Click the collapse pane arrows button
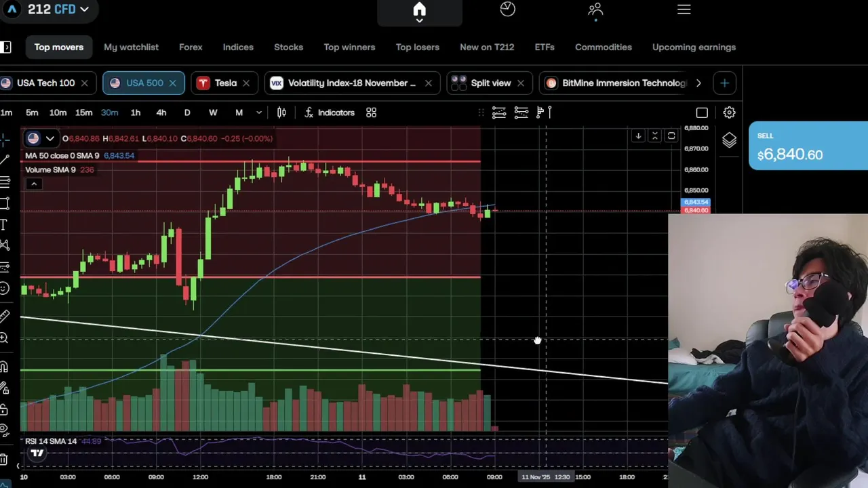 pos(654,136)
